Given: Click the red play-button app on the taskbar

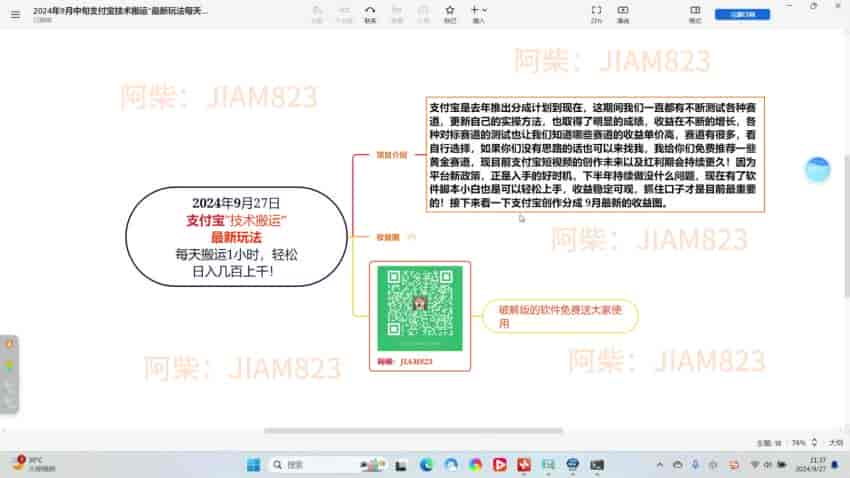Looking at the screenshot, I should (x=500, y=465).
